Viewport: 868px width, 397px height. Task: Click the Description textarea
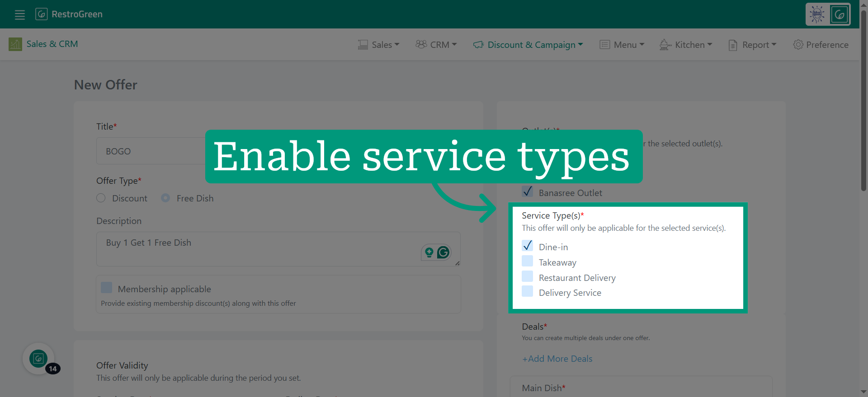point(278,249)
